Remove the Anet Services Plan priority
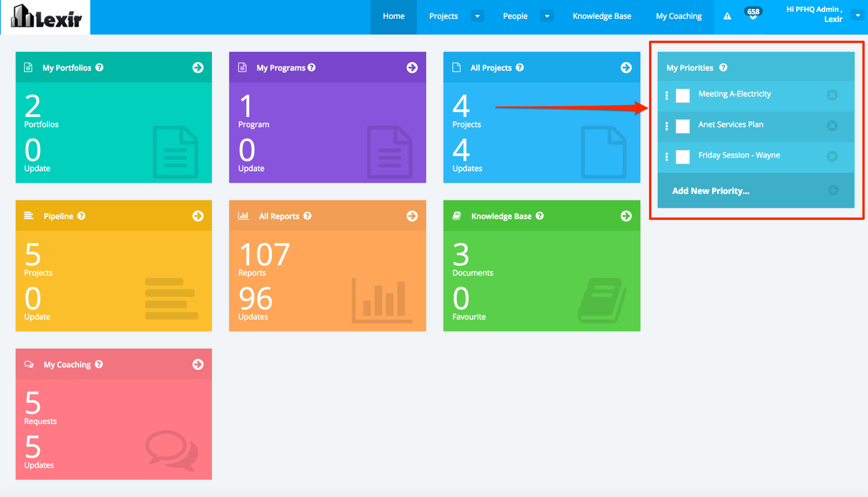The height and width of the screenshot is (497, 868). 832,126
